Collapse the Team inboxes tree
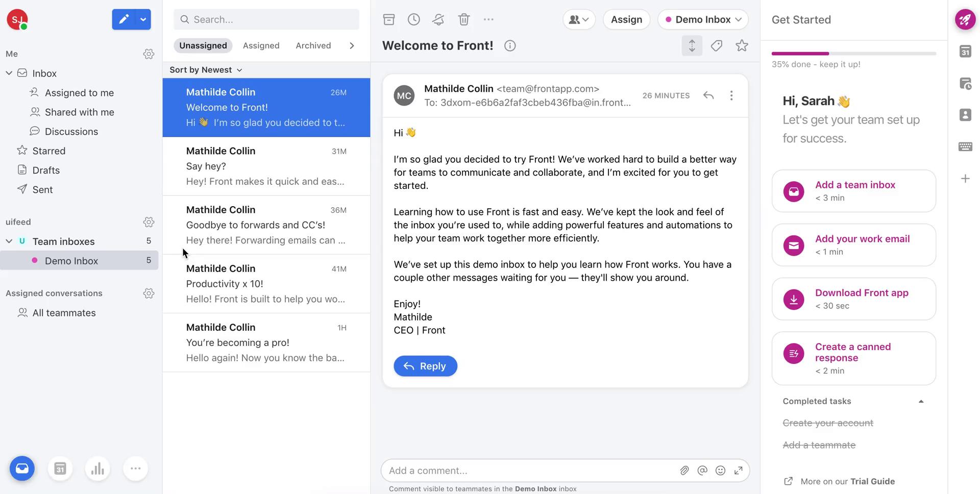Screen dimensions: 980x494 pyautogui.click(x=9, y=241)
